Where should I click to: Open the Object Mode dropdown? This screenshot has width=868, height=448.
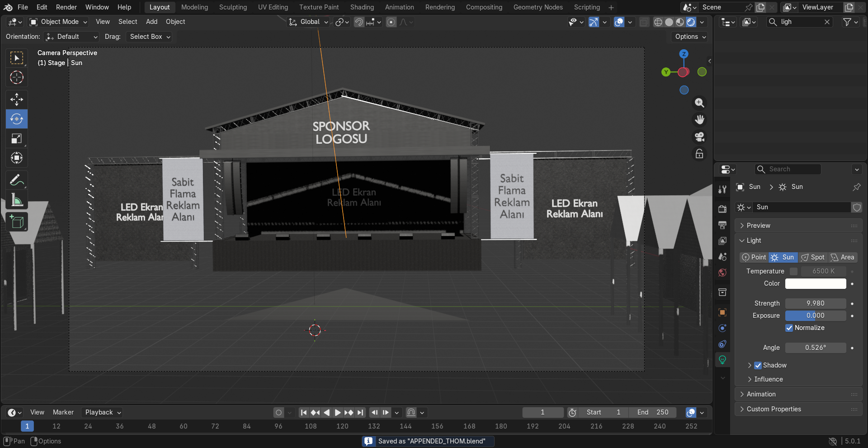pyautogui.click(x=58, y=22)
